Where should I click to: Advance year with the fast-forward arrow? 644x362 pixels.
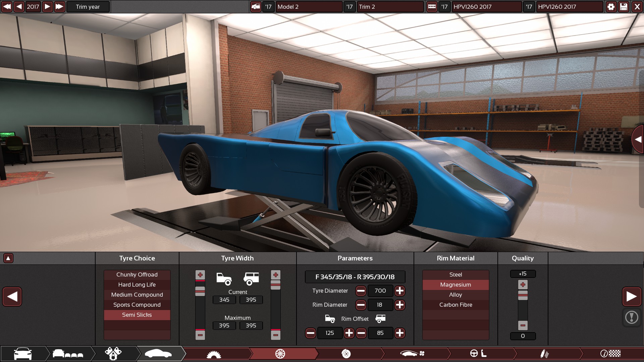[x=59, y=7]
